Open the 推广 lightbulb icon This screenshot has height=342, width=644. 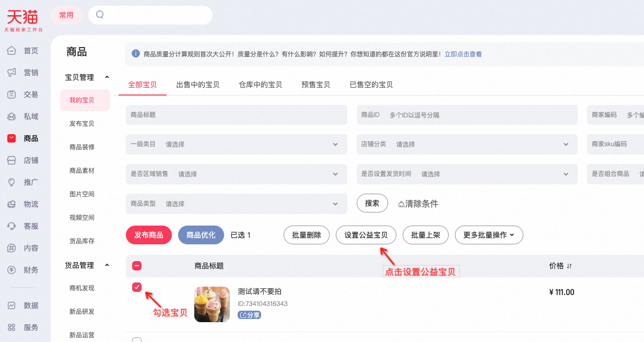pyautogui.click(x=11, y=182)
